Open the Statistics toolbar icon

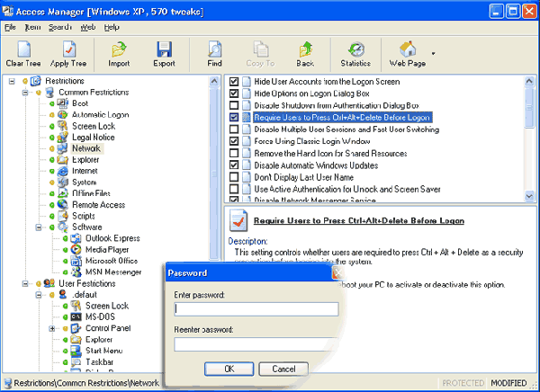355,49
